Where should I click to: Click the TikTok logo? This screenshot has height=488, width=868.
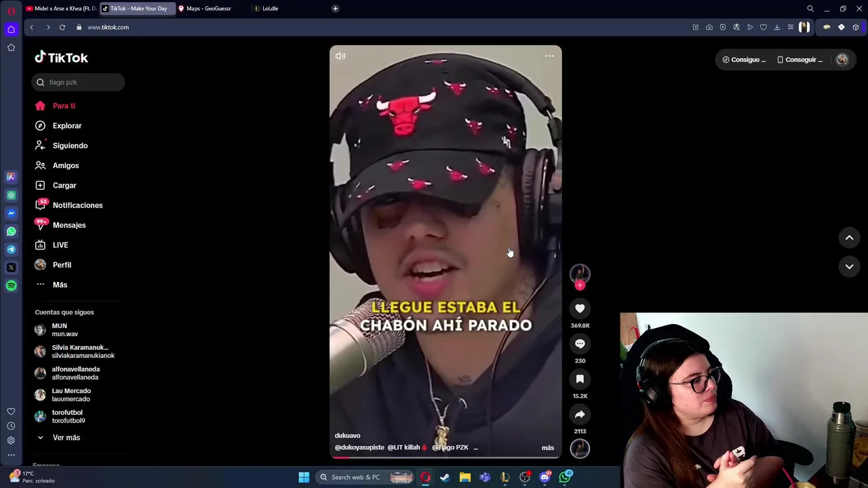click(61, 58)
